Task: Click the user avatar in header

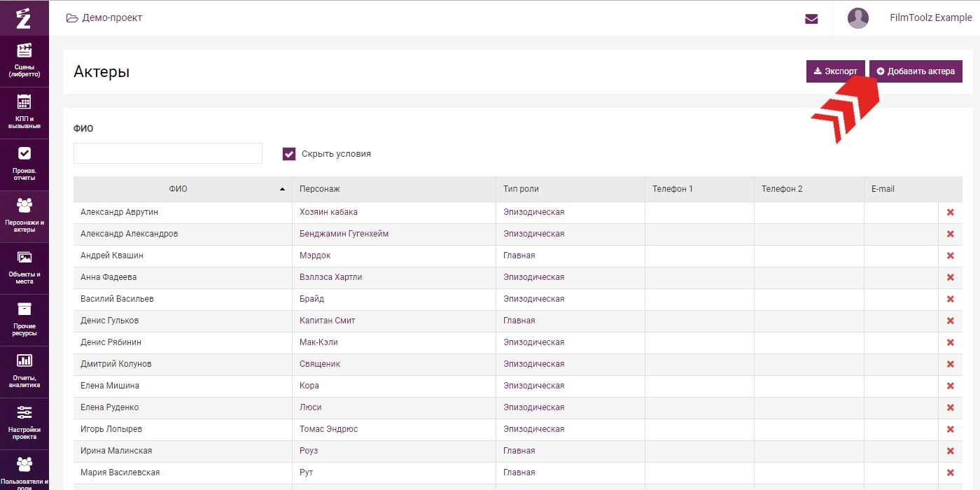Action: (x=858, y=18)
